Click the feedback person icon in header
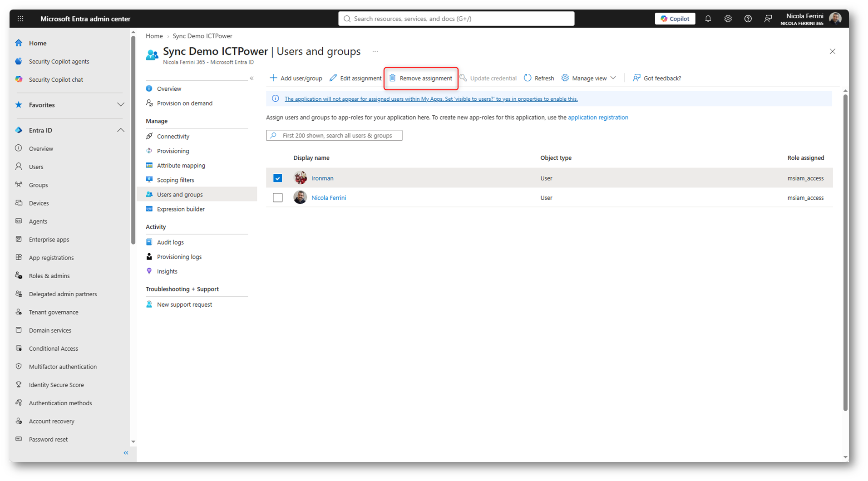Viewport: 868px width, 481px height. [768, 19]
